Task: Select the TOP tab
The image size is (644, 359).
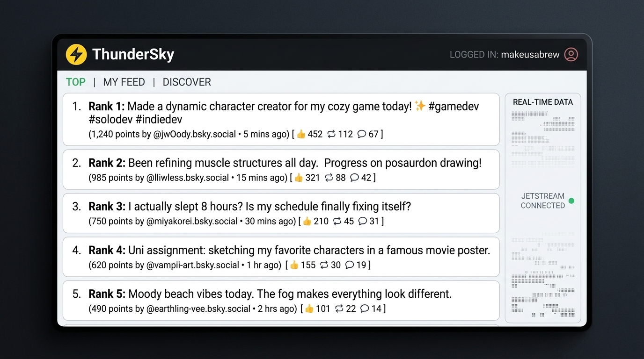Action: click(76, 82)
